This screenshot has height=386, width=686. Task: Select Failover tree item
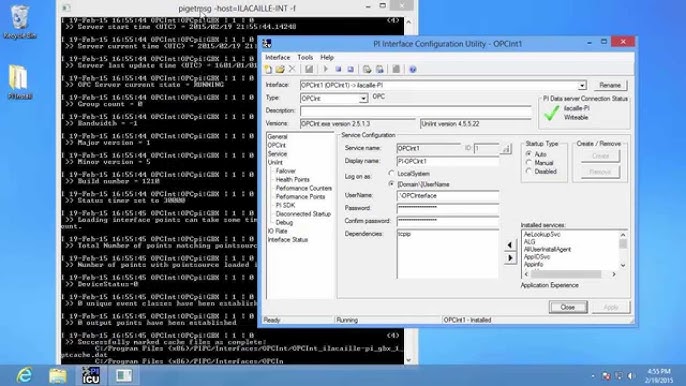pos(286,171)
